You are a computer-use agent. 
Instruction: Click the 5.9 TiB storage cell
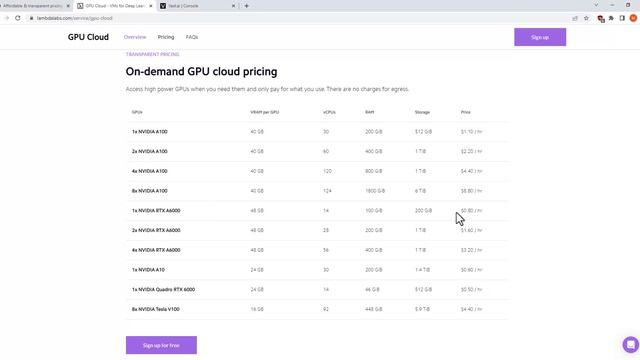tap(422, 309)
